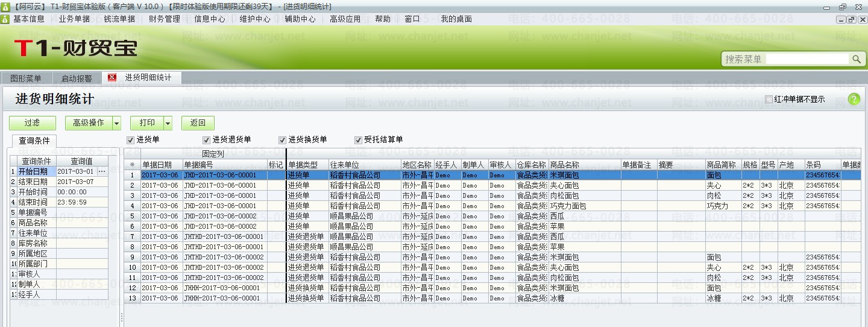The width and height of the screenshot is (868, 327).
Task: Click the 搜索菜单 input field
Action: tap(808, 59)
